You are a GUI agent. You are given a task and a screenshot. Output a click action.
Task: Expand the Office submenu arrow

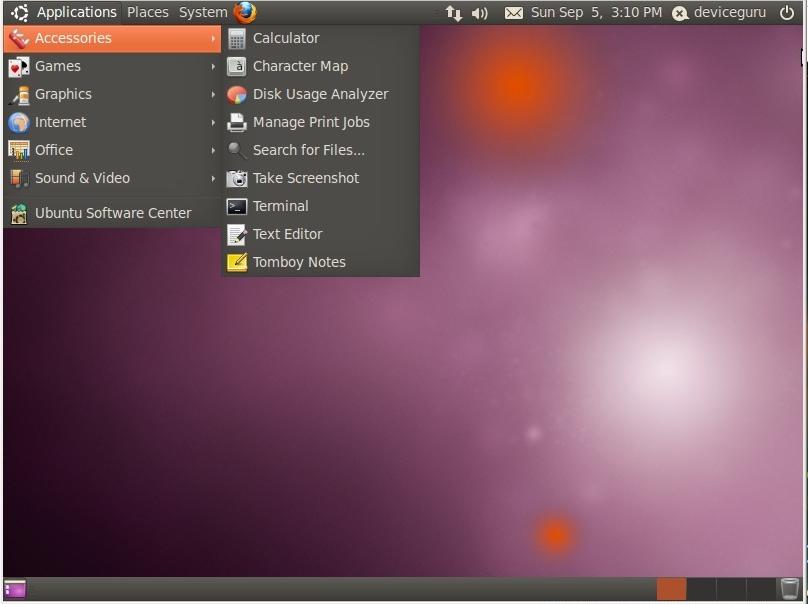pos(213,150)
